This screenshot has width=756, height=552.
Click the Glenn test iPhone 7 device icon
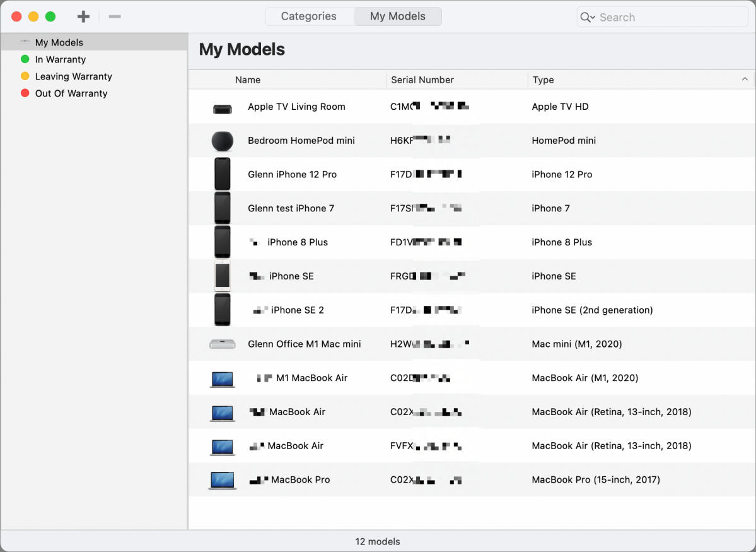click(x=223, y=208)
